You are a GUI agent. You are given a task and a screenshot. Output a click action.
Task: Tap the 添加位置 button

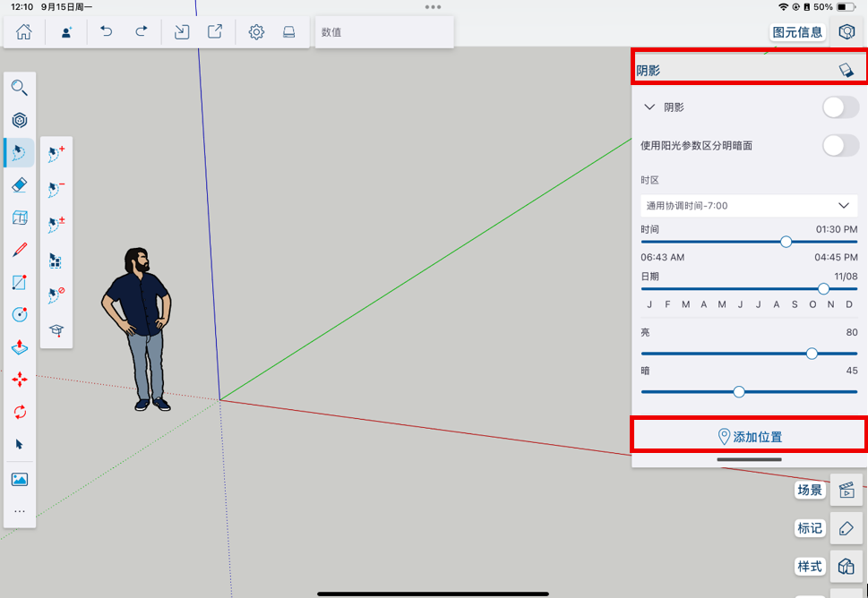coord(749,437)
